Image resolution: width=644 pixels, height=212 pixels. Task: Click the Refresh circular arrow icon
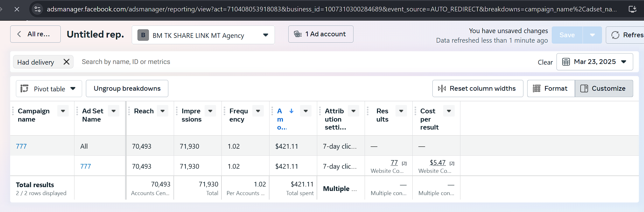tap(615, 35)
